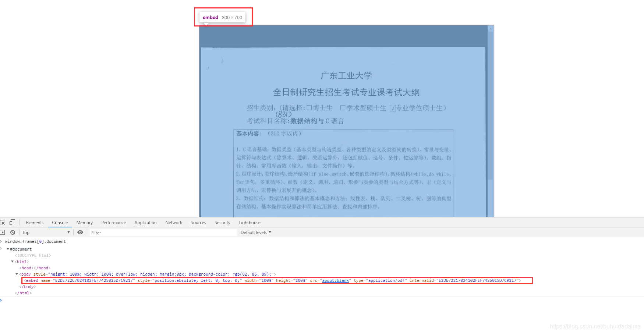The width and height of the screenshot is (644, 333).
Task: Click the PDF viewer scrollbar thumb
Action: 490,105
